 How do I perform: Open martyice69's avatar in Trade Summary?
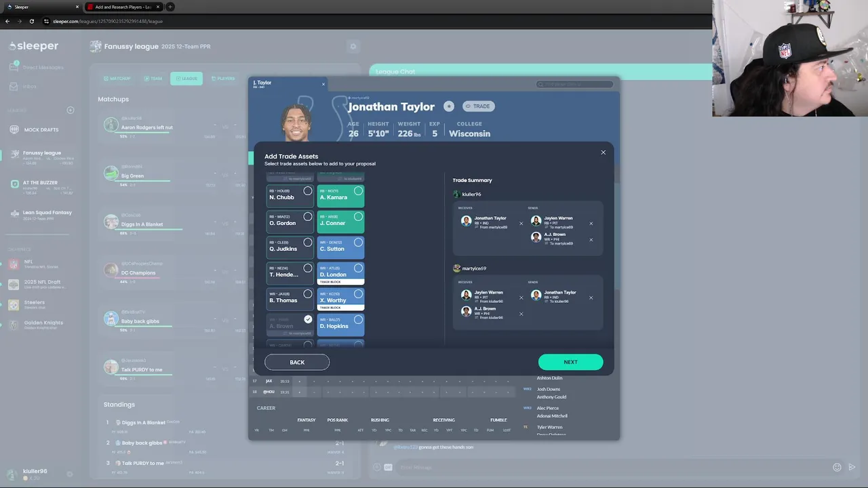tap(457, 268)
